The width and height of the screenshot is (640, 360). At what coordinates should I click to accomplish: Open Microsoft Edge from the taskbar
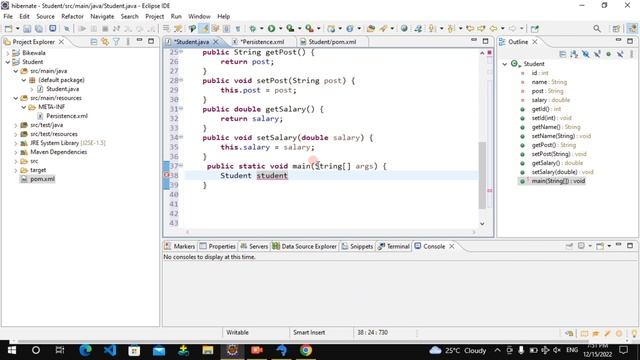pos(85,350)
